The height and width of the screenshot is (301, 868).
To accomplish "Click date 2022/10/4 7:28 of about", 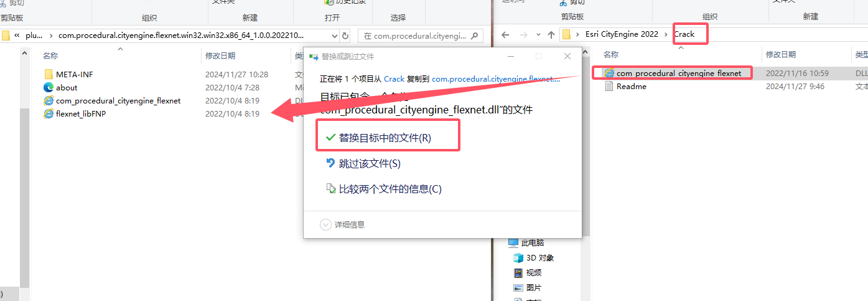I will pos(232,87).
